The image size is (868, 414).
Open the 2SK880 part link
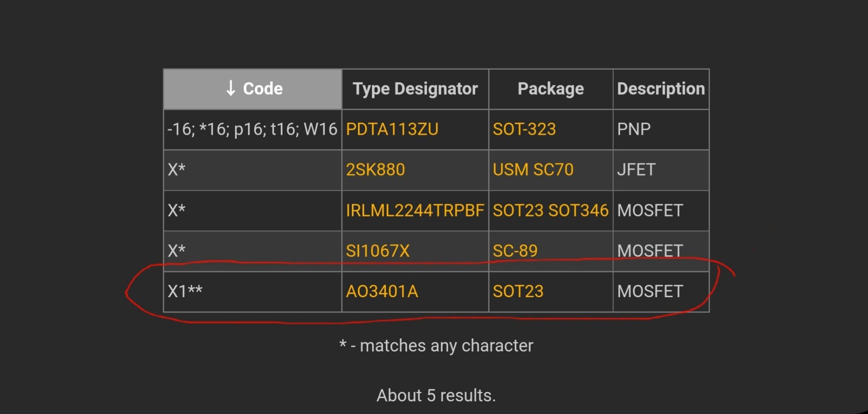(x=375, y=170)
